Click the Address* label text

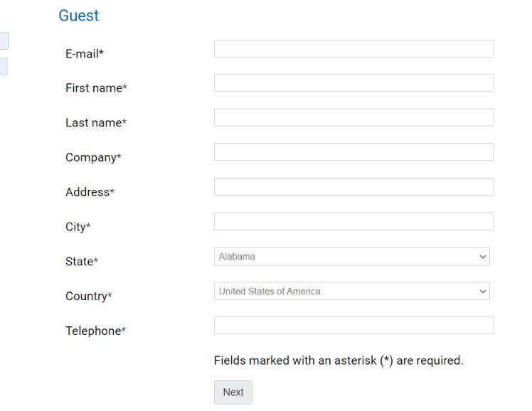tap(90, 192)
